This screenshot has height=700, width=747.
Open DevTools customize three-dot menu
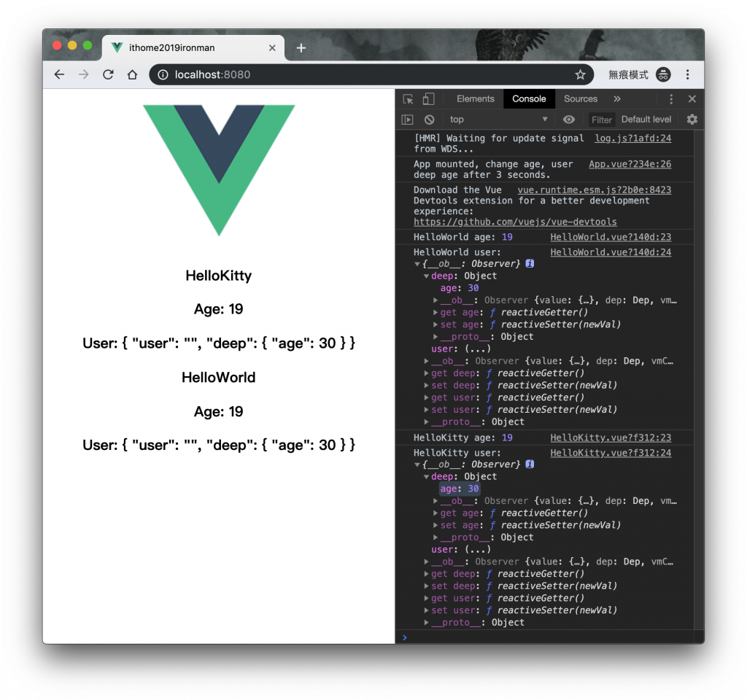(671, 99)
